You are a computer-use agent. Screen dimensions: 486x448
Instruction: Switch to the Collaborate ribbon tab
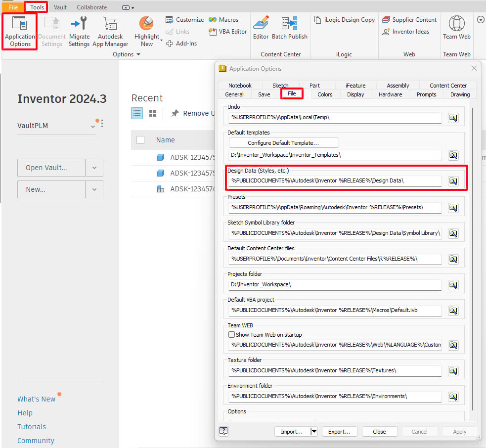[x=92, y=7]
